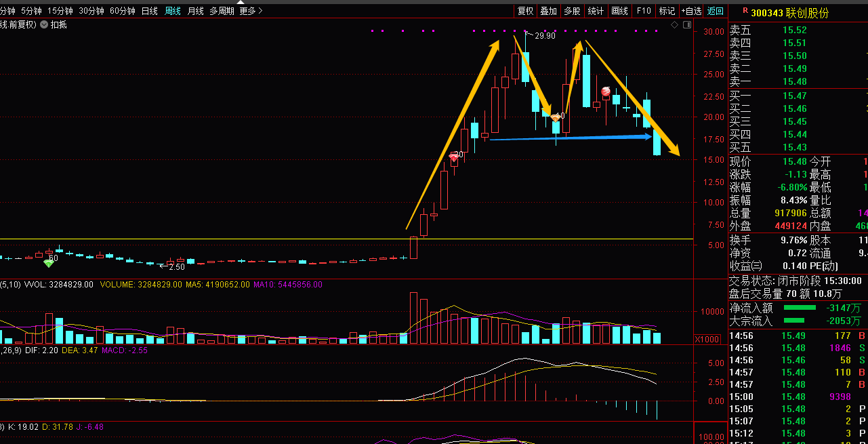Viewport: 868px width, 444px height.
Task: Open the gray circular dropdown beside 扣抵
Action: coord(44,24)
